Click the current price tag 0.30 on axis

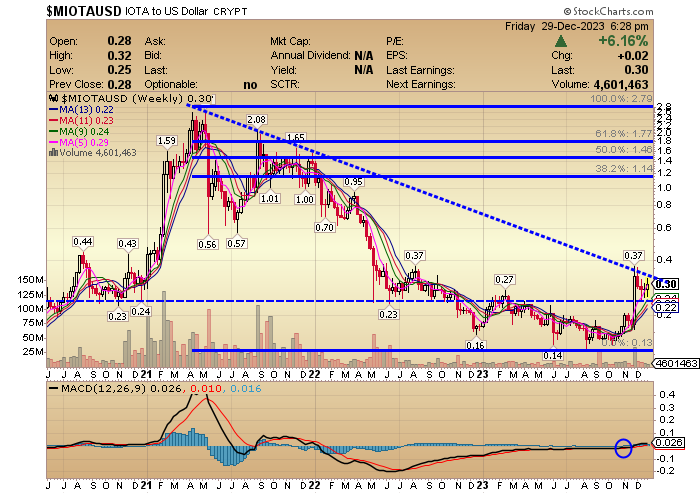pos(667,284)
